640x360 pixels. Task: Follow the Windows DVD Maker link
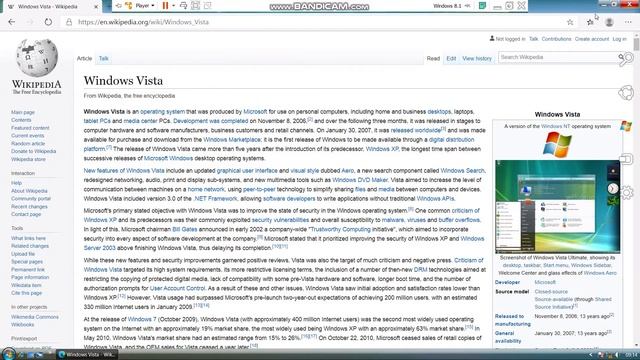(360, 180)
